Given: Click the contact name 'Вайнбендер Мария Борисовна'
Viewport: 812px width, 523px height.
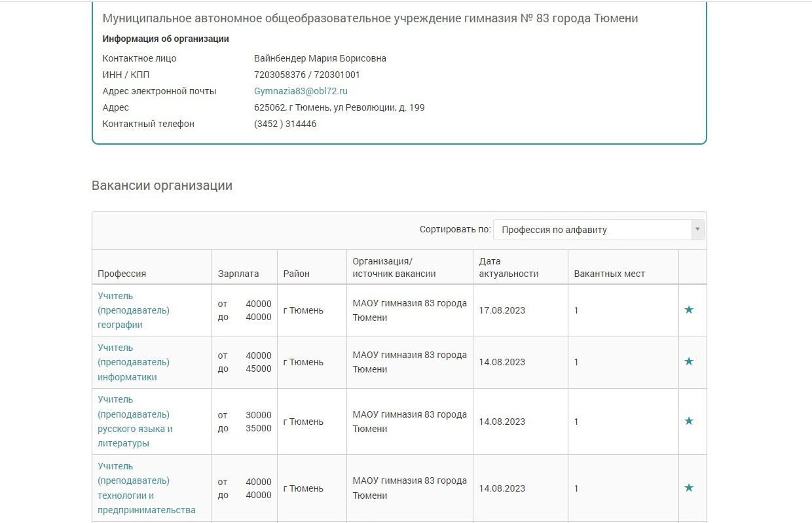Looking at the screenshot, I should [320, 58].
